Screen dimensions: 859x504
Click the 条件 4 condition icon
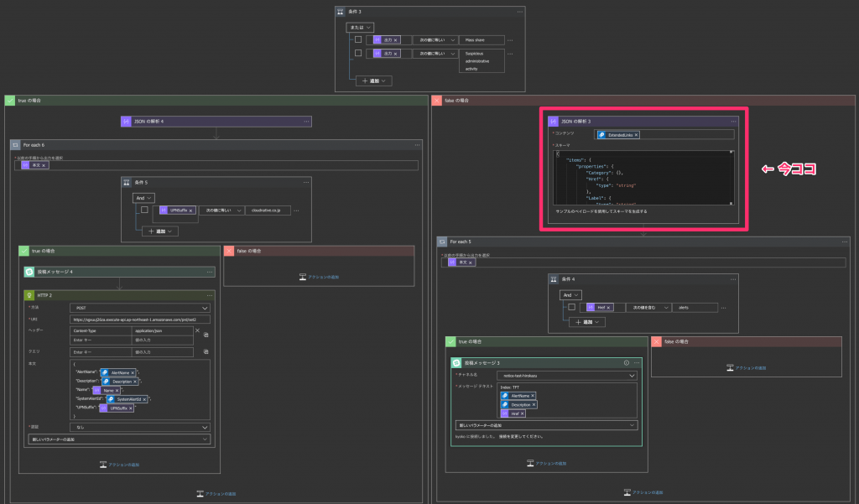(554, 279)
